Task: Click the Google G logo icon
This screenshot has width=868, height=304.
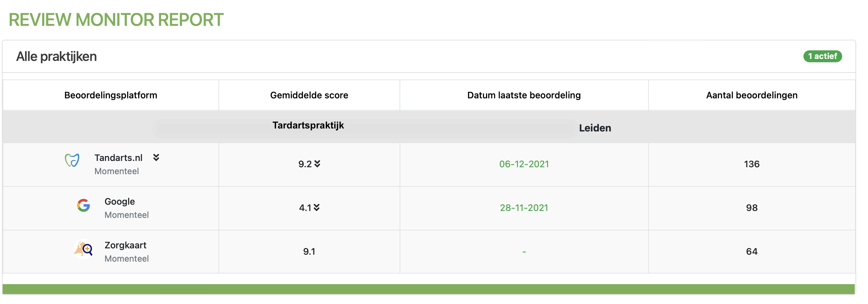Action: (83, 205)
